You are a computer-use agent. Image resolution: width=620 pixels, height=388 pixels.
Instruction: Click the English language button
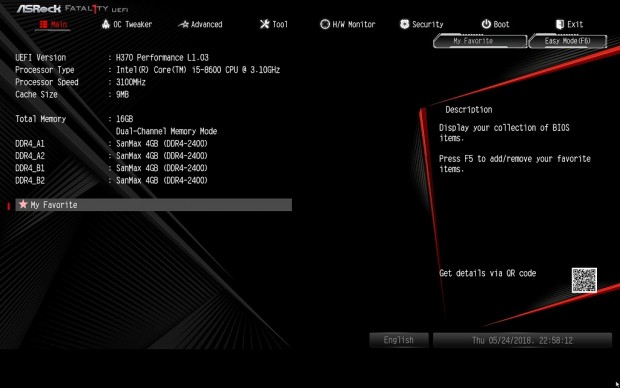399,340
